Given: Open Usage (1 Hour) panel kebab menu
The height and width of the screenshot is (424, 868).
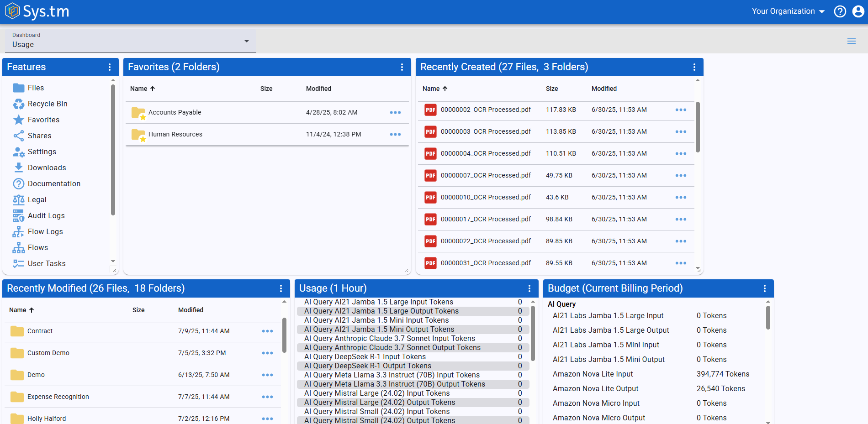Looking at the screenshot, I should pos(529,288).
